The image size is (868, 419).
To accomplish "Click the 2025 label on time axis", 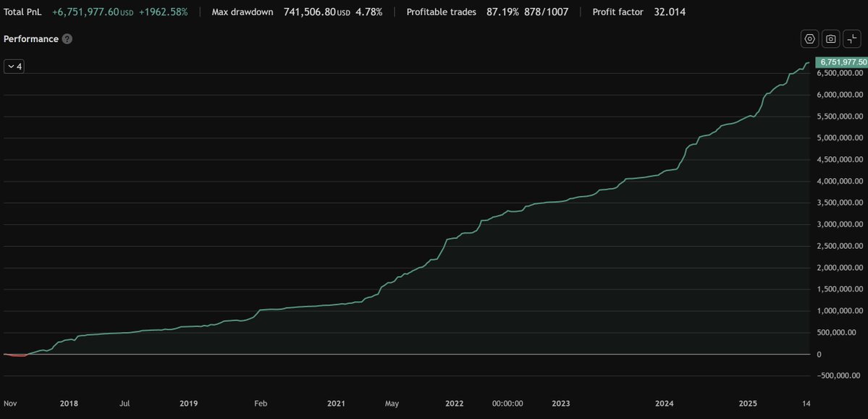I will click(748, 404).
